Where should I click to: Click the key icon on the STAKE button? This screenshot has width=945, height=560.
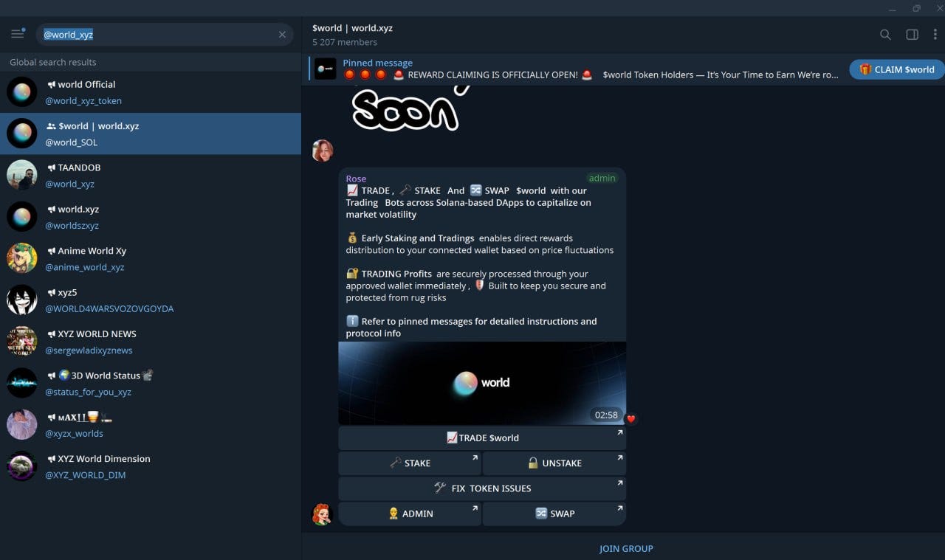coord(395,463)
